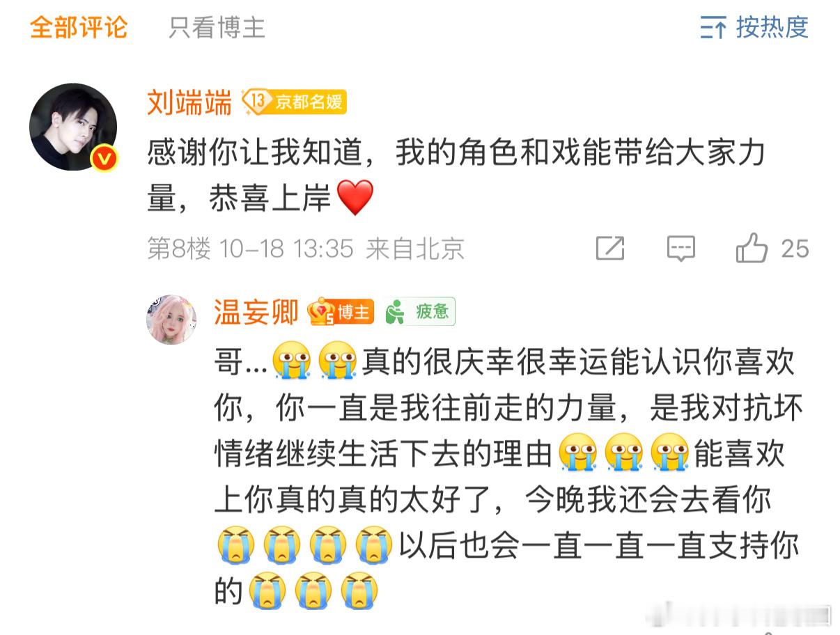This screenshot has width=840, height=635.
Task: Click the orange verified V badge
Action: coord(104,159)
